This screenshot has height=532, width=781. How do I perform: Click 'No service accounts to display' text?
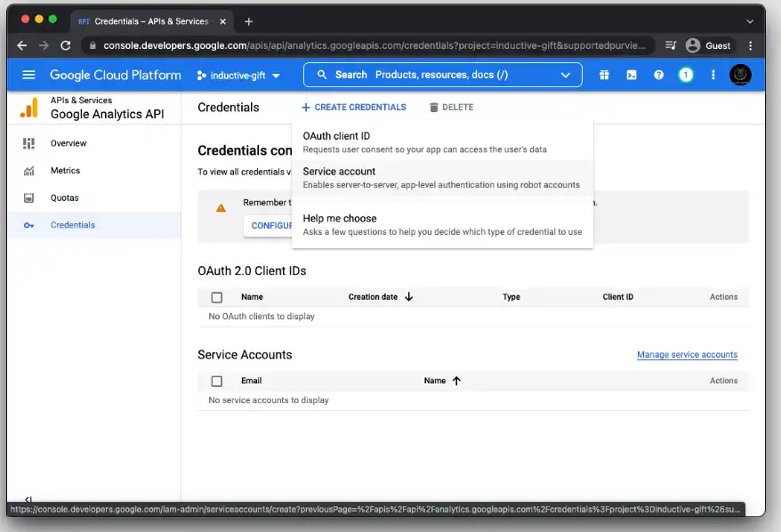[x=269, y=400]
